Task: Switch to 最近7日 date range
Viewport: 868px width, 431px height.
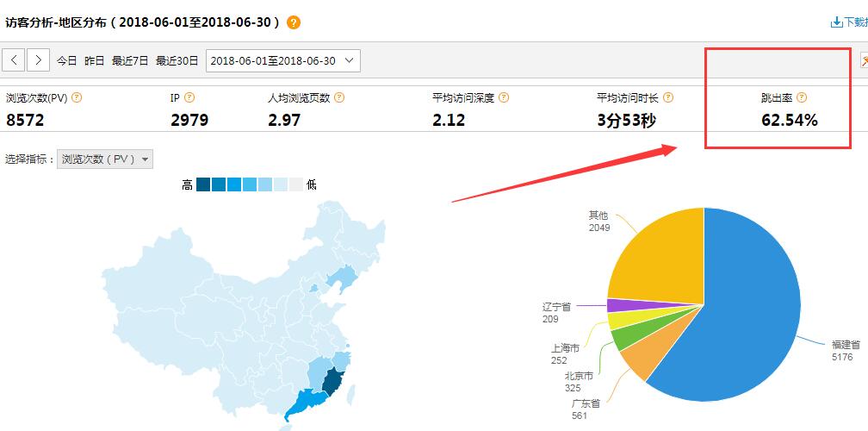Action: [130, 60]
